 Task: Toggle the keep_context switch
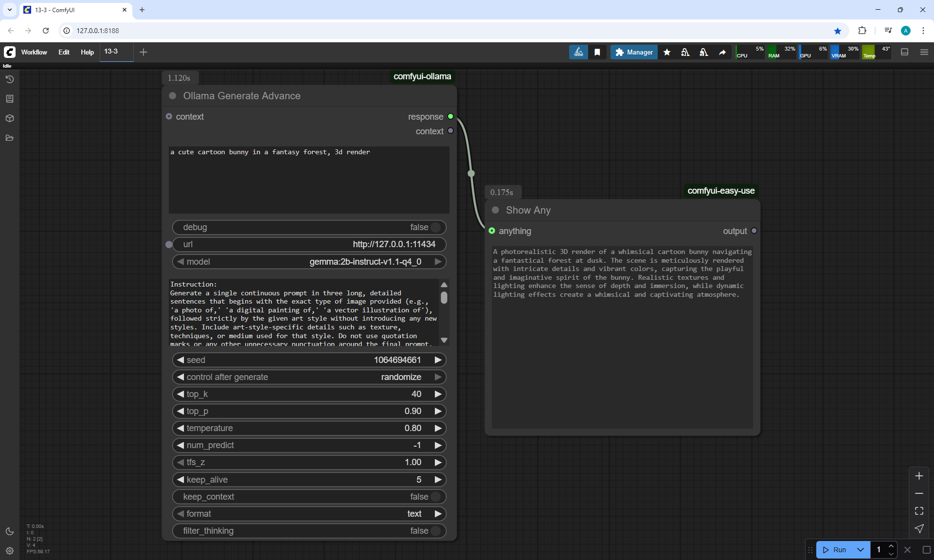[x=435, y=497]
